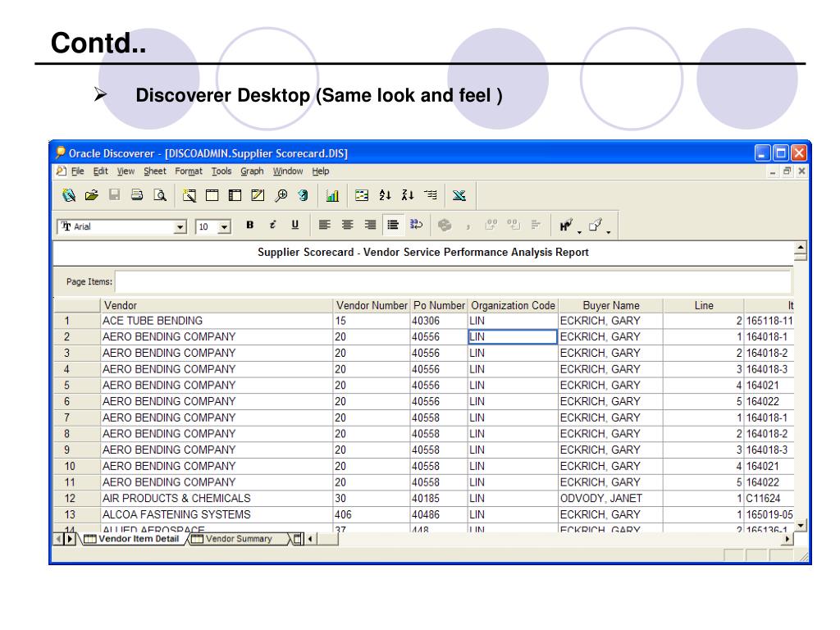Click the Wrap Text icon

pyautogui.click(x=416, y=225)
